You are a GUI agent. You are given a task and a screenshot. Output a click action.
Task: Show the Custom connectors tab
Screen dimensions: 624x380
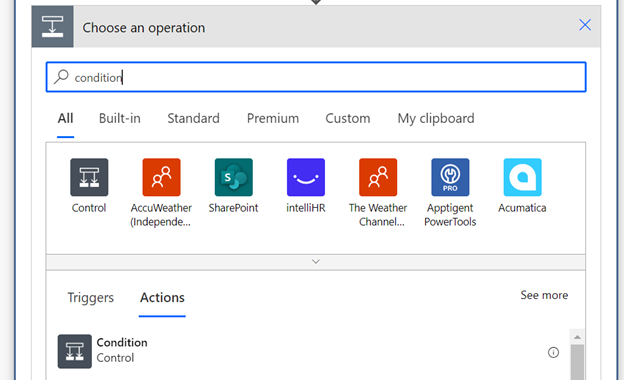point(348,118)
